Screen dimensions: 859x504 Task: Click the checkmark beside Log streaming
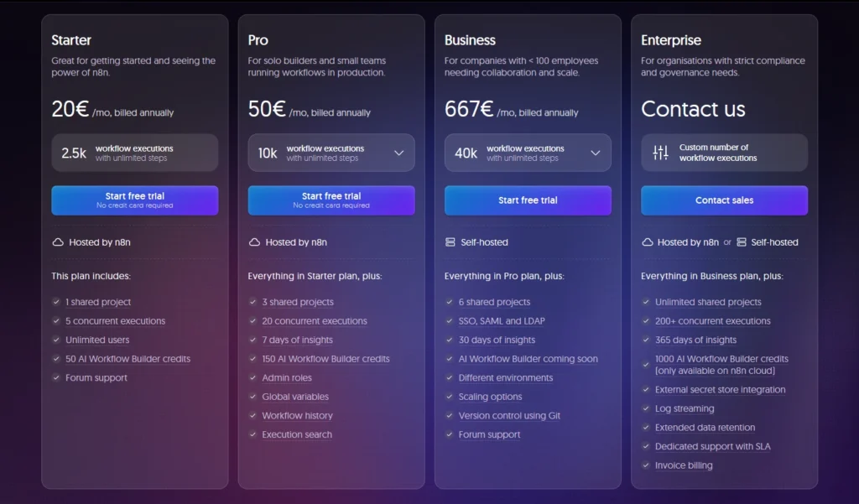(x=646, y=408)
